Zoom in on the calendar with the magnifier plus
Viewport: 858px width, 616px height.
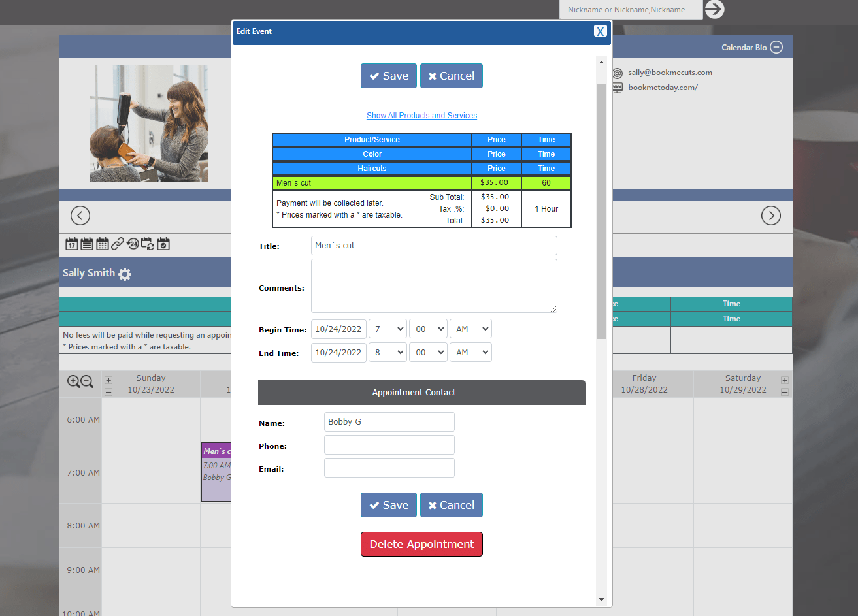(73, 382)
